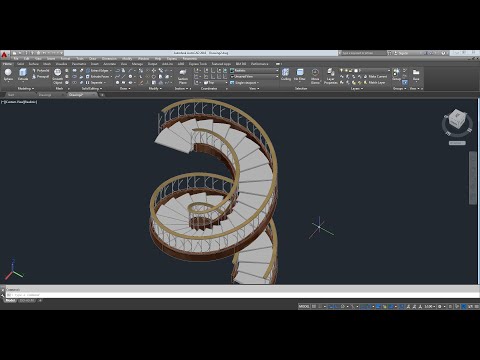Screen dimensions: 480x360
Task: Click Match Layer button
Action: [374, 83]
